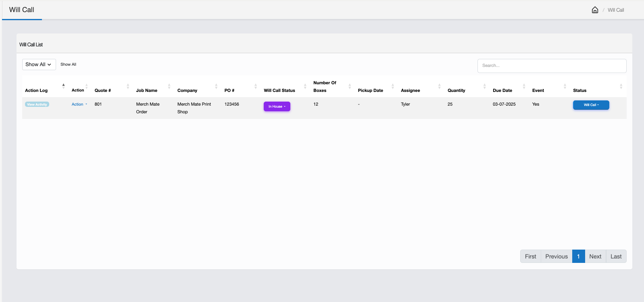Image resolution: width=644 pixels, height=302 pixels.
Task: Sort by Quote # column arrows
Action: [128, 86]
